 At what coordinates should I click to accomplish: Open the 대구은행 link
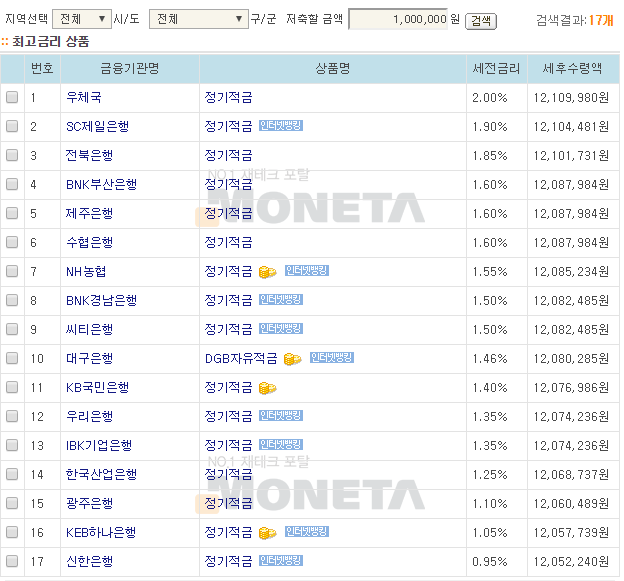pos(90,359)
